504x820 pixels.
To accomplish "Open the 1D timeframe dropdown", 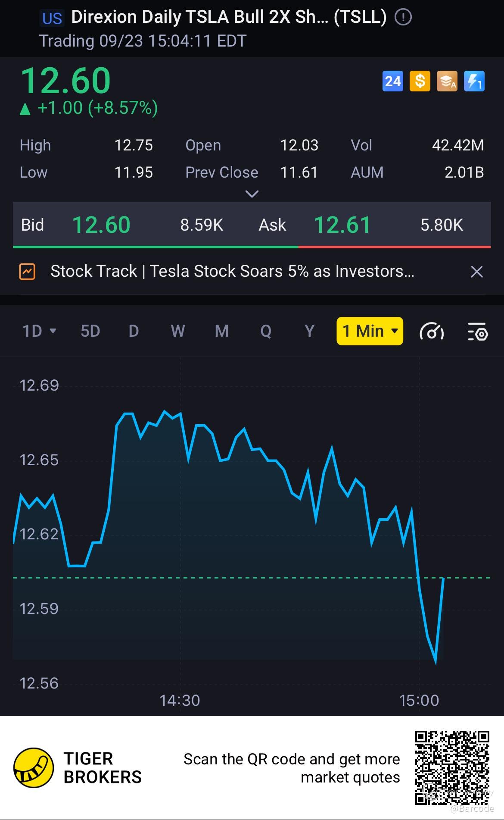I will click(x=39, y=331).
